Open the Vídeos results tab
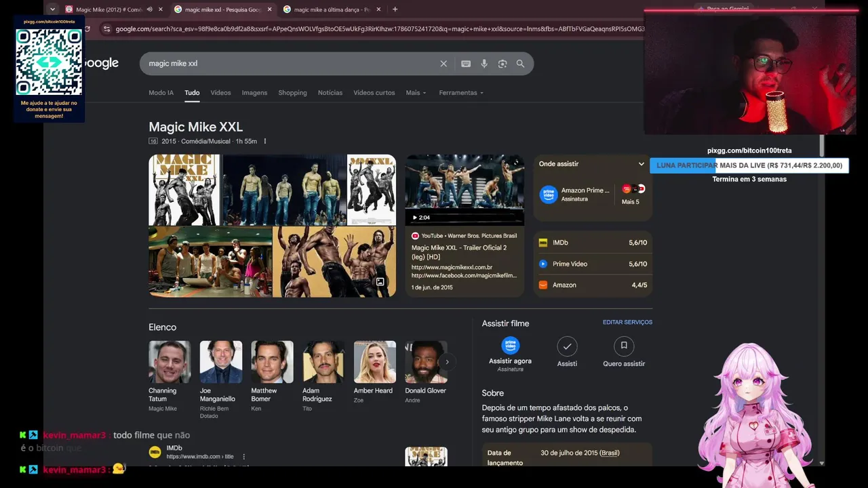 point(220,93)
